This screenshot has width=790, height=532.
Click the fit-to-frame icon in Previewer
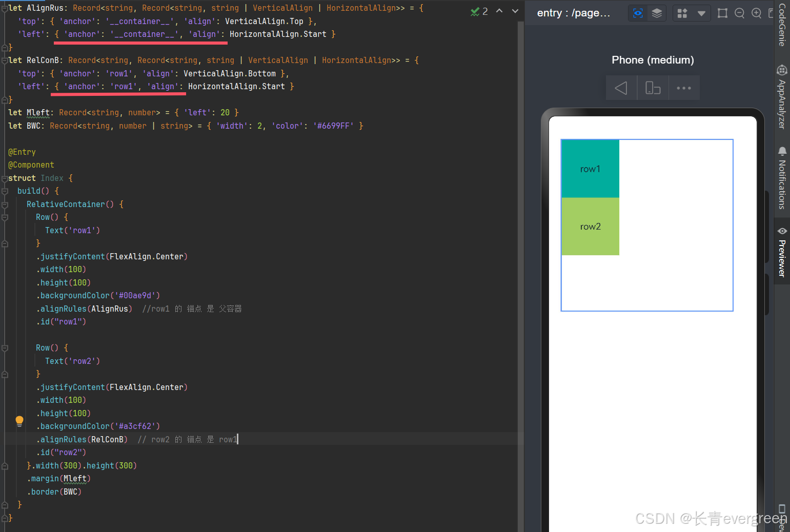point(722,13)
